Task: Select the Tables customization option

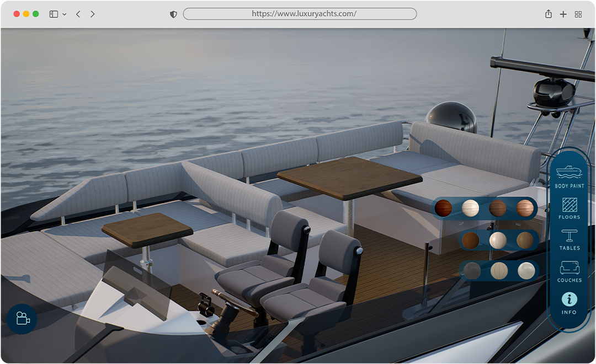Action: click(570, 240)
